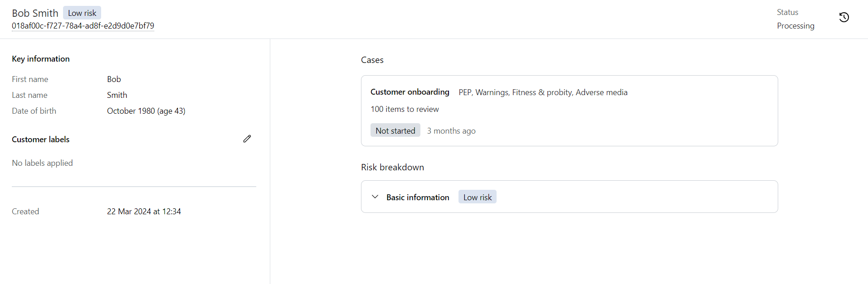The image size is (868, 284).
Task: Click the Processing status value
Action: click(x=795, y=26)
